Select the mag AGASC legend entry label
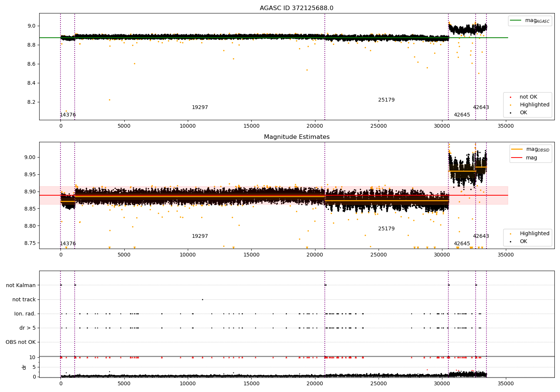The height and width of the screenshot is (392, 560). (537, 21)
